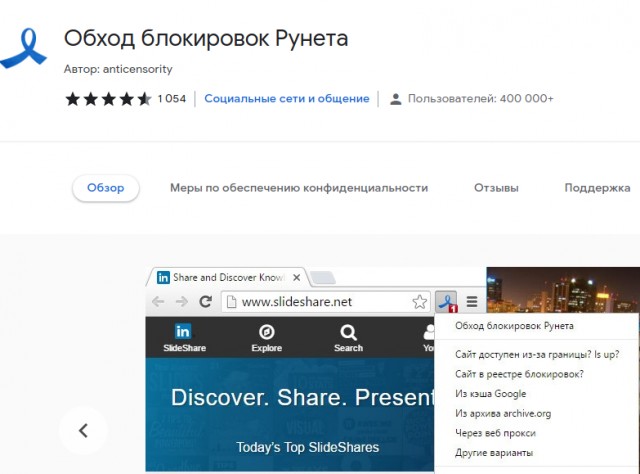Image resolution: width=640 pixels, height=474 pixels.
Task: Choose Из кэша Google menu entry
Action: coord(490,394)
